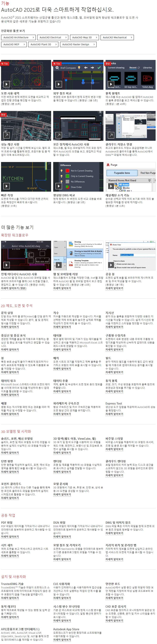Click 자세히 알아보기 under 시스템 변수 모니터링
Image resolution: width=157 pixels, height=644 pixels.
pyautogui.click(x=62, y=621)
